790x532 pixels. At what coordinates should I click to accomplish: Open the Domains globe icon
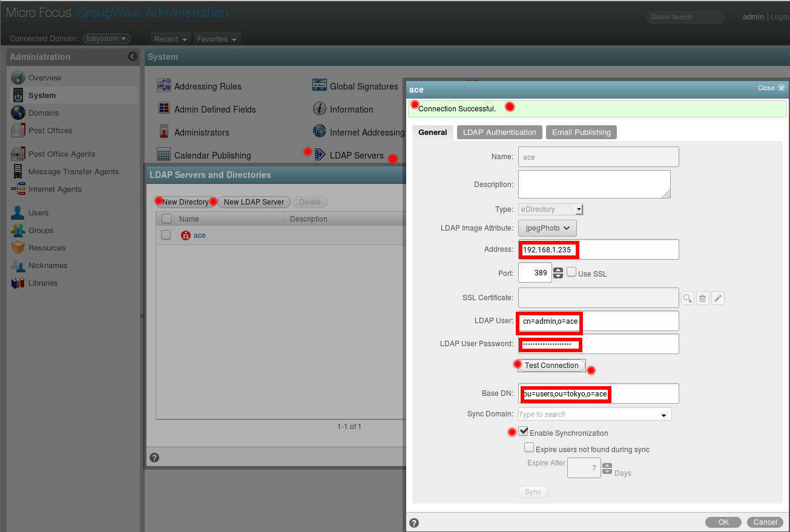18,113
